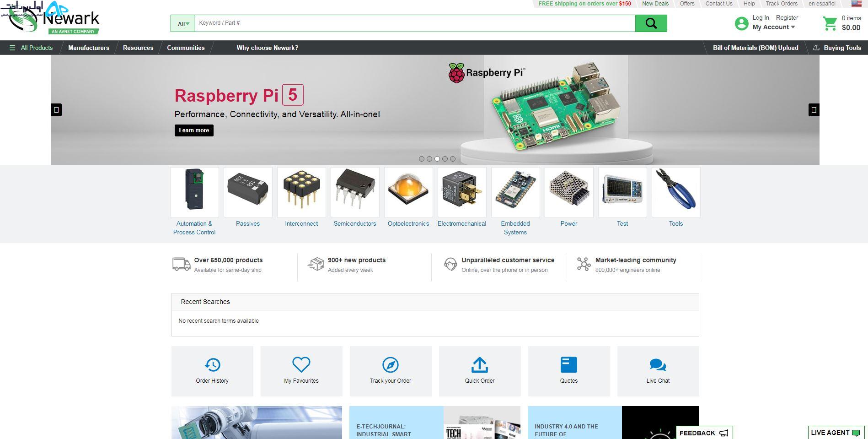The image size is (868, 439).
Task: Click the Newark logo
Action: 55,21
